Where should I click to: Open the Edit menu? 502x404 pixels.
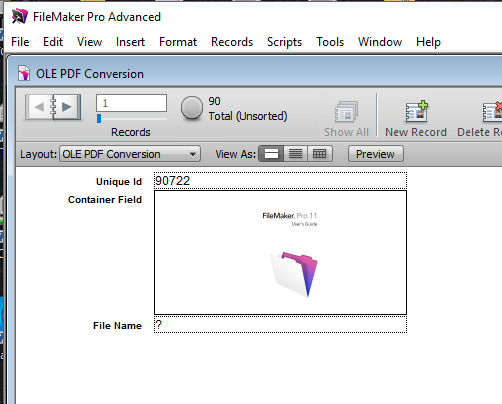[53, 42]
